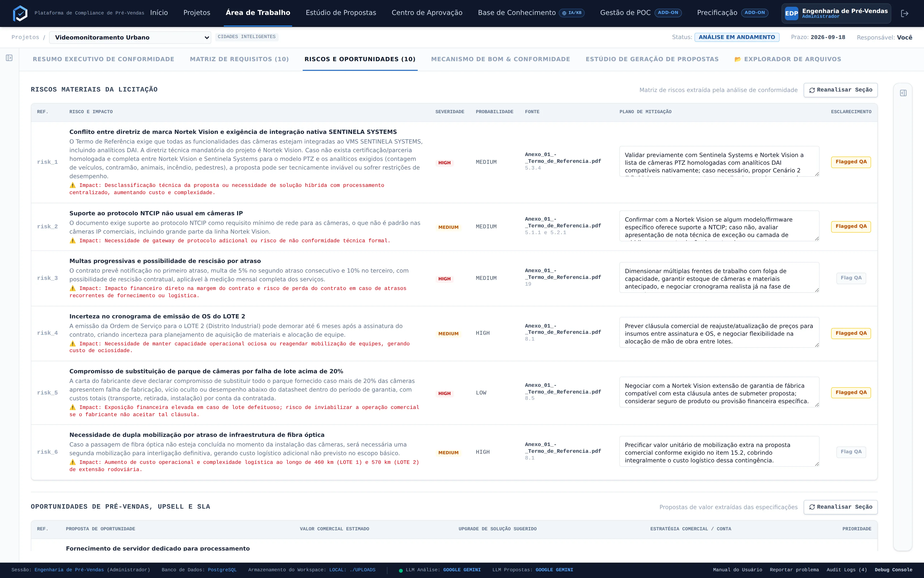Click the ANÁLISE EM ANDAMENTO status badge
This screenshot has width=924, height=578.
tap(737, 38)
